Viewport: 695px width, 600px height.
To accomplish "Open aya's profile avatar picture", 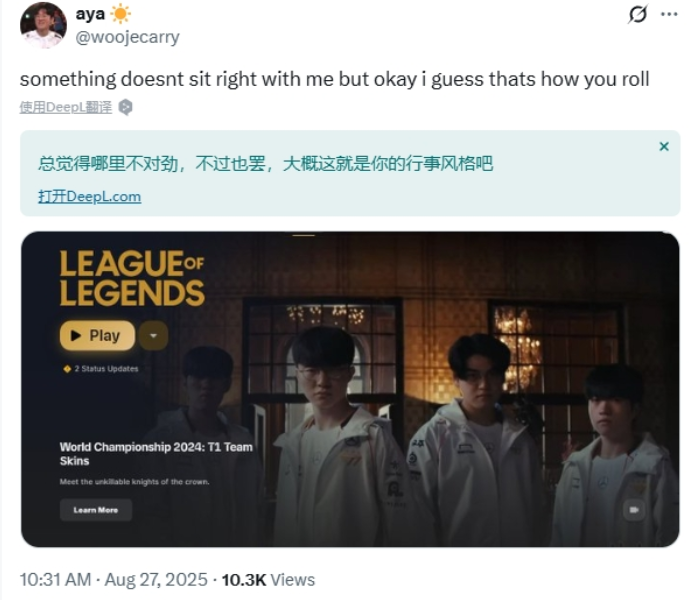I will (43, 25).
